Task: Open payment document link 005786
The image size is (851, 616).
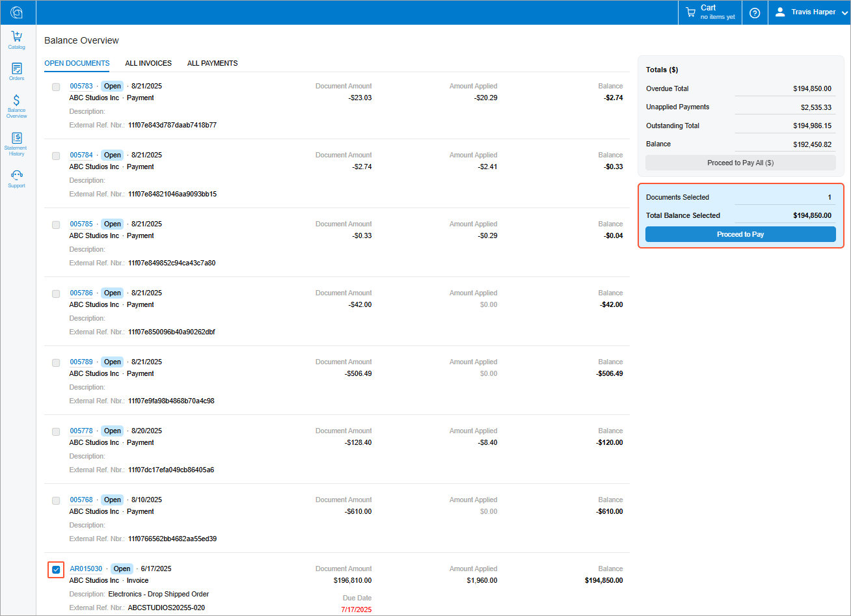Action: pyautogui.click(x=81, y=293)
